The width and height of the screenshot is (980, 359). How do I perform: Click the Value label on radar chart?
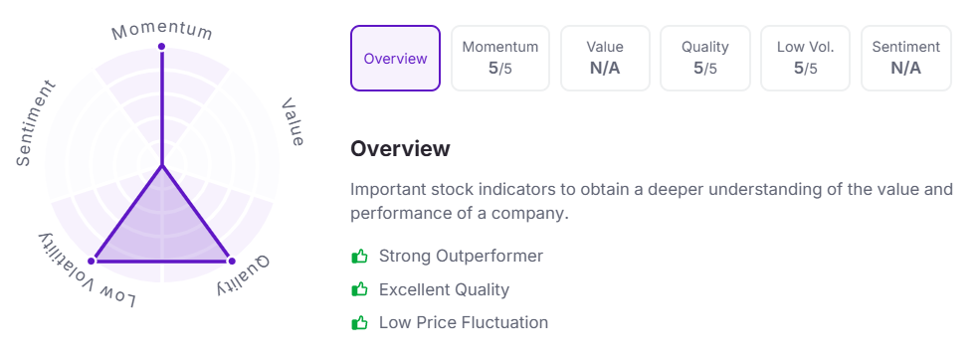pyautogui.click(x=293, y=122)
